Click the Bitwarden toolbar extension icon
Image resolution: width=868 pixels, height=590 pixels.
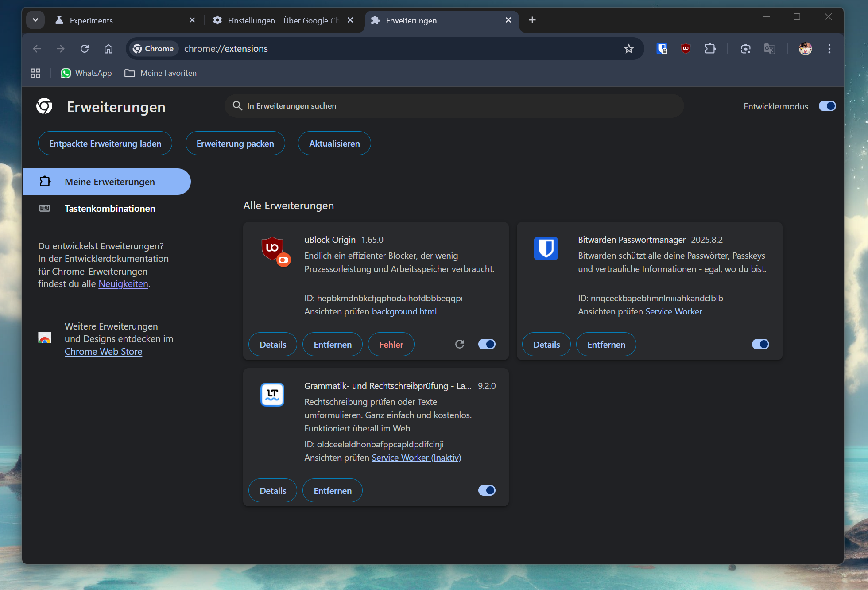(662, 49)
